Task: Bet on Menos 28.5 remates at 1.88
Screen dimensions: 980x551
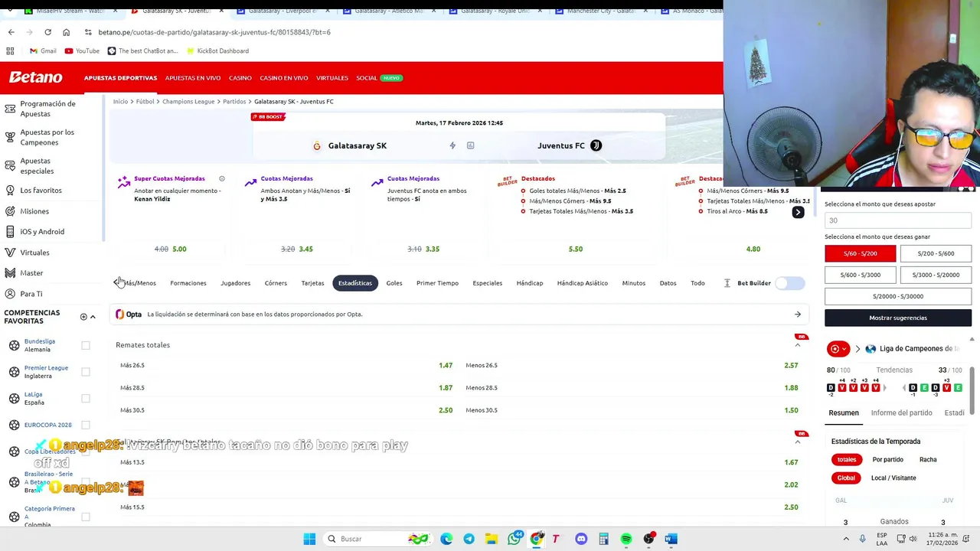Action: (632, 388)
